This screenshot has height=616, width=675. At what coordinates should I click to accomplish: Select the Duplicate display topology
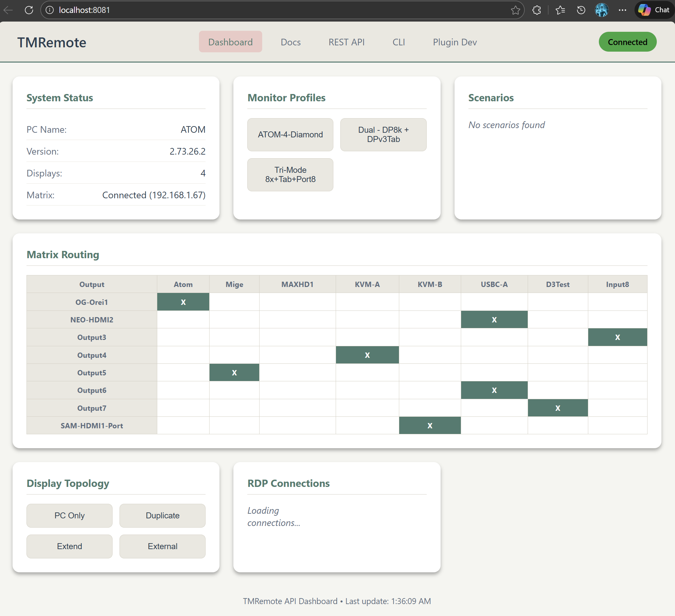coord(163,516)
